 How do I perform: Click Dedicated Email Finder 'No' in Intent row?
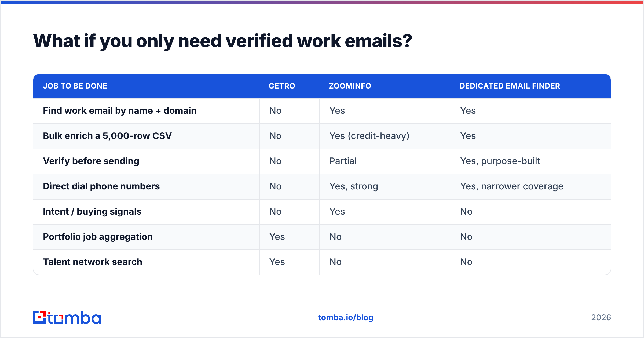click(466, 211)
